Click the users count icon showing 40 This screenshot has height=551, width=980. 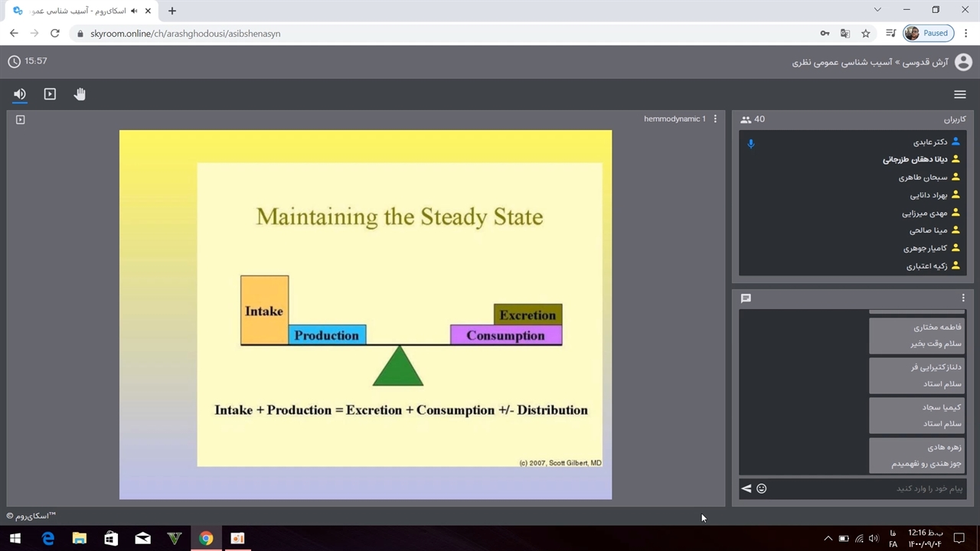pos(746,119)
